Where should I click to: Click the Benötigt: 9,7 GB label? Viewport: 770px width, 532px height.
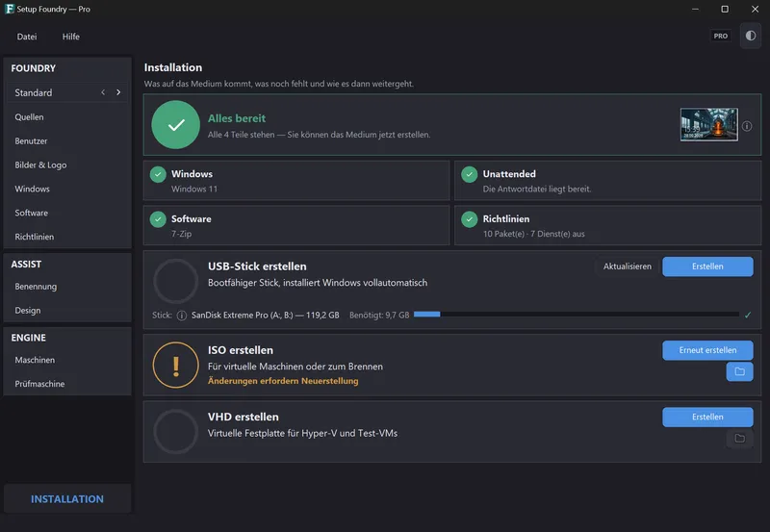[x=379, y=316]
